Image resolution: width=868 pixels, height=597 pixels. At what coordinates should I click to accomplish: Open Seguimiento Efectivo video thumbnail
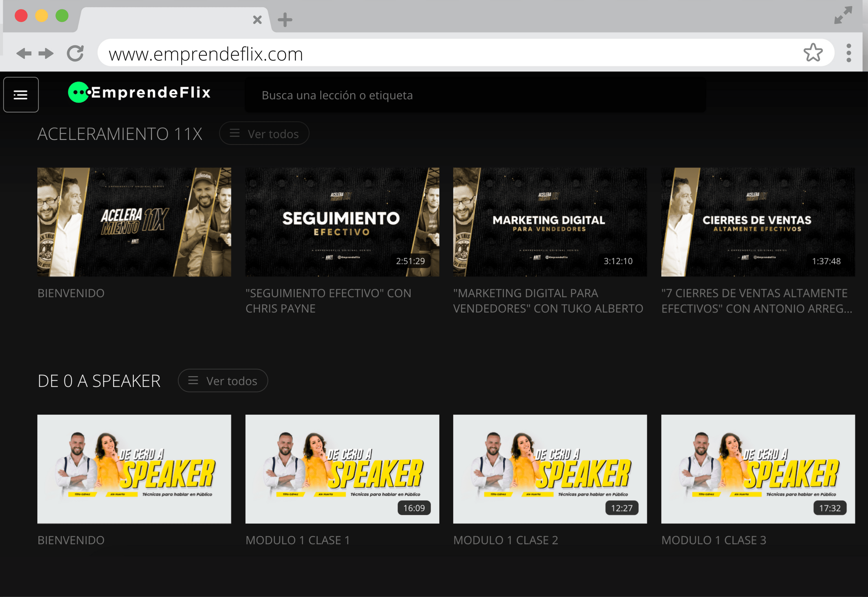pos(342,222)
